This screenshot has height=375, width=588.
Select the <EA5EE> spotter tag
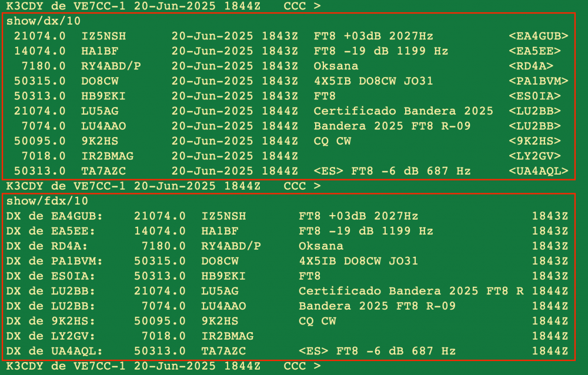coord(534,51)
